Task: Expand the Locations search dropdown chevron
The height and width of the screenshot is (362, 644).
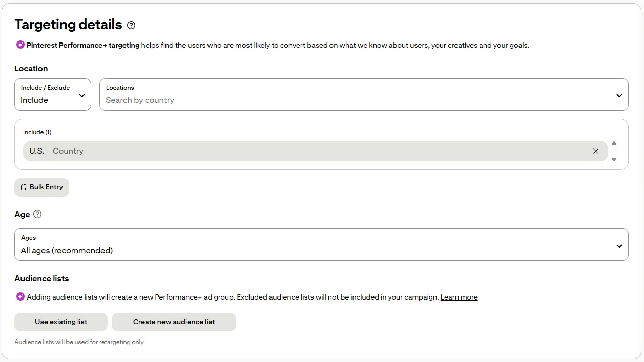Action: point(618,95)
